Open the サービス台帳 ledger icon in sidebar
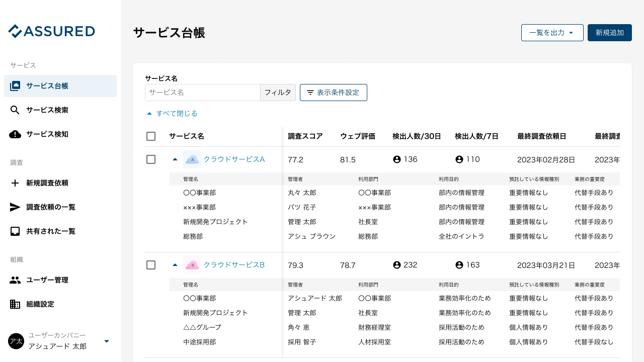 (15, 85)
